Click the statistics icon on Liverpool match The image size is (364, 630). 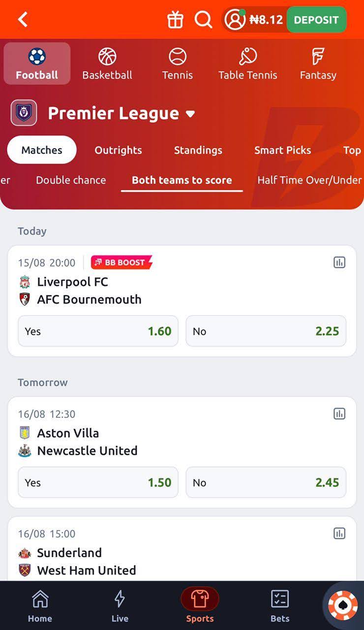coord(339,262)
